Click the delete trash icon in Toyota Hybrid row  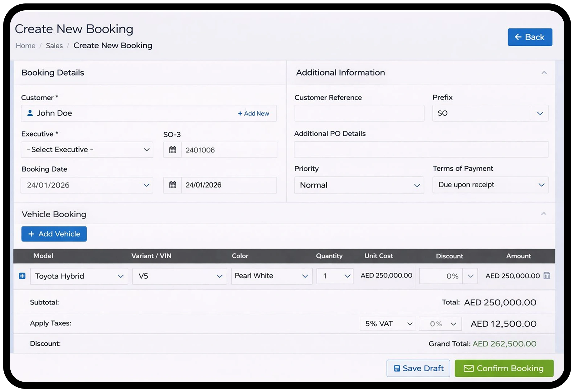[x=547, y=276]
